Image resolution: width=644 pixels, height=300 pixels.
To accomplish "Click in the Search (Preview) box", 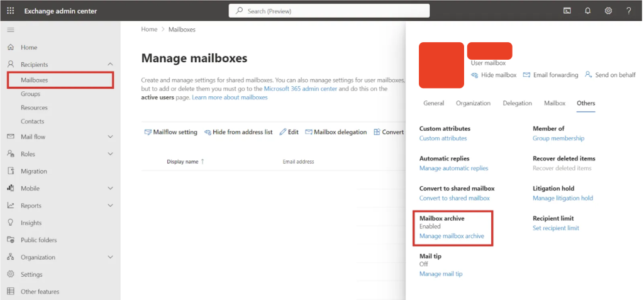I will [329, 11].
